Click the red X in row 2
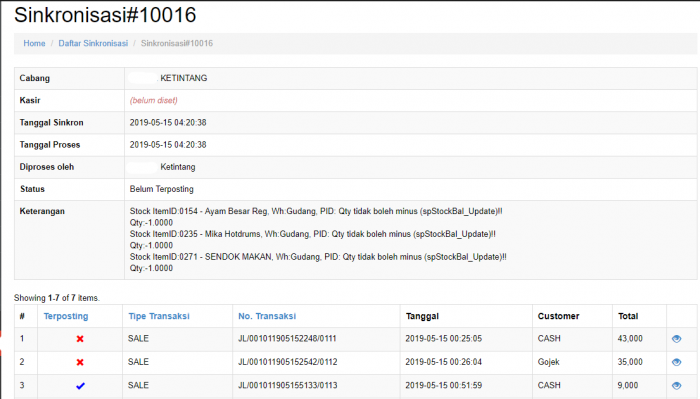The image size is (700, 399). pos(80,362)
